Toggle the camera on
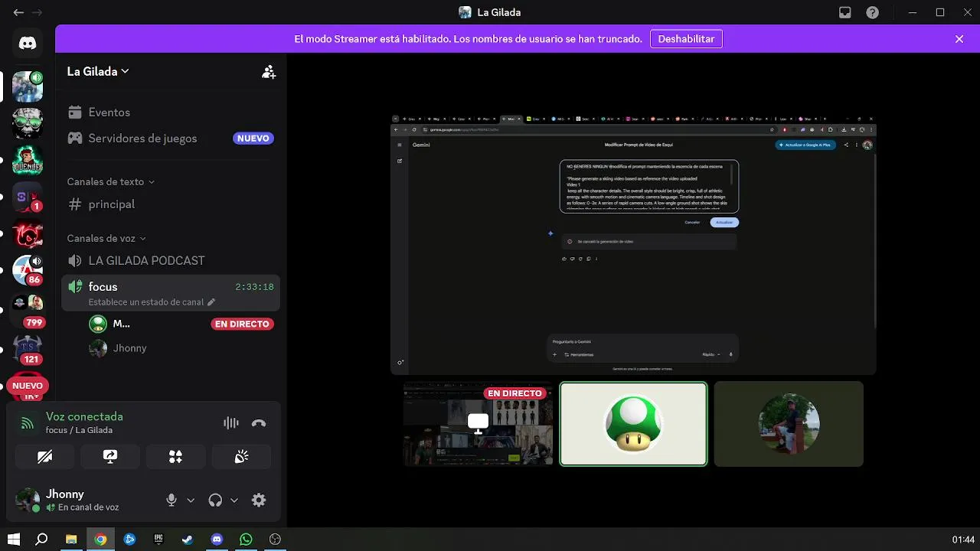This screenshot has height=551, width=980. 45,457
